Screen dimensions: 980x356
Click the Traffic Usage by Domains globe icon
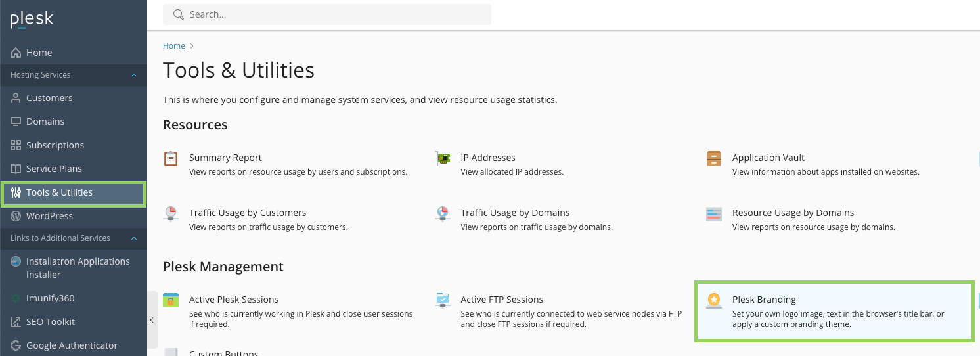[x=443, y=213]
